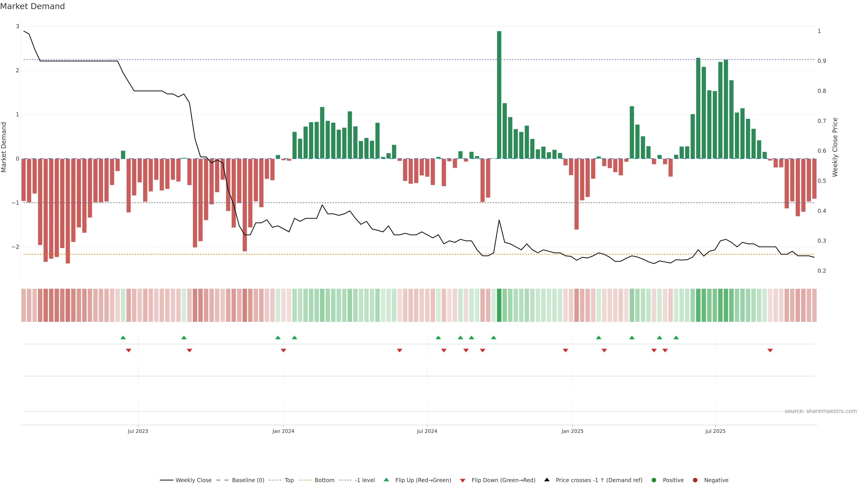Image resolution: width=868 pixels, height=488 pixels.
Task: Toggle Weekly Close series via legend label
Action: coord(193,480)
